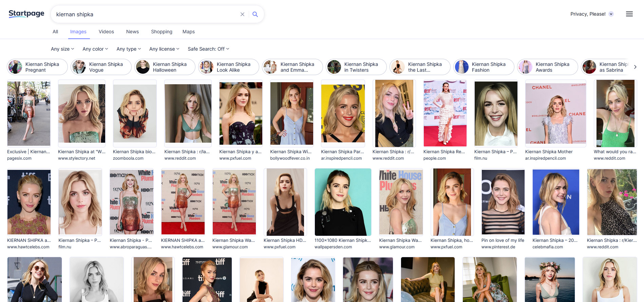Click 'Kiernan Shipka, ho...' result title

pyautogui.click(x=452, y=240)
